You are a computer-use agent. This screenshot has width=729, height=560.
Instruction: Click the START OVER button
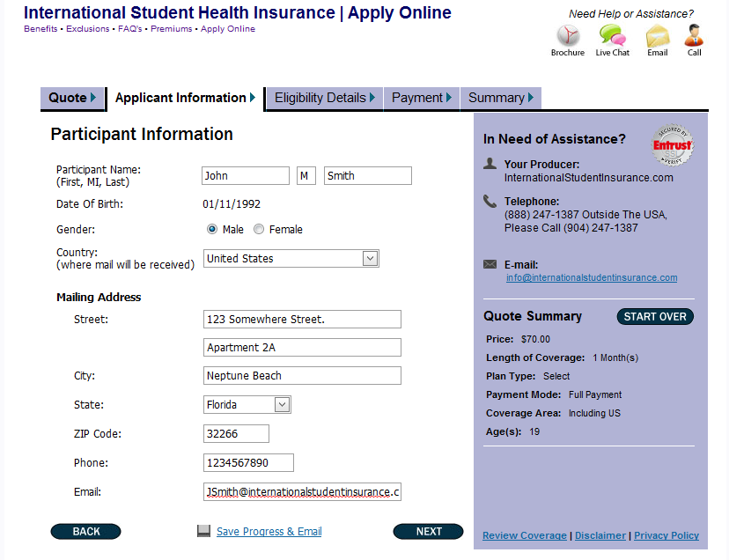[x=655, y=317]
